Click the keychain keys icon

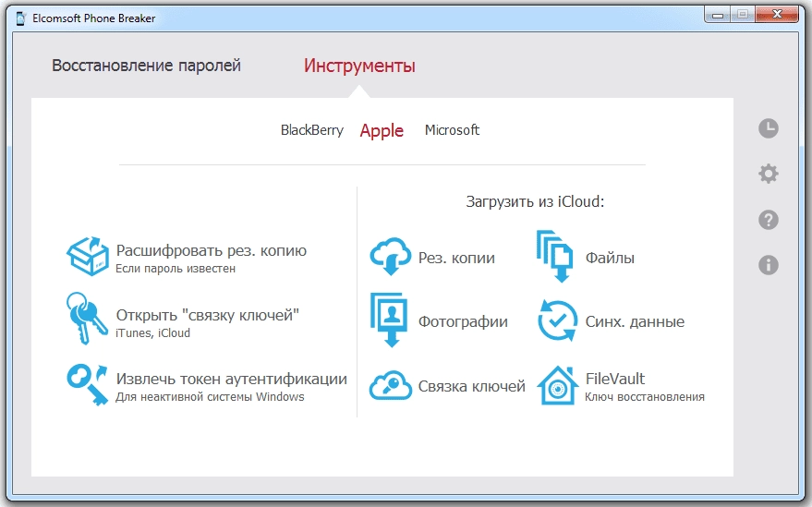[87, 318]
